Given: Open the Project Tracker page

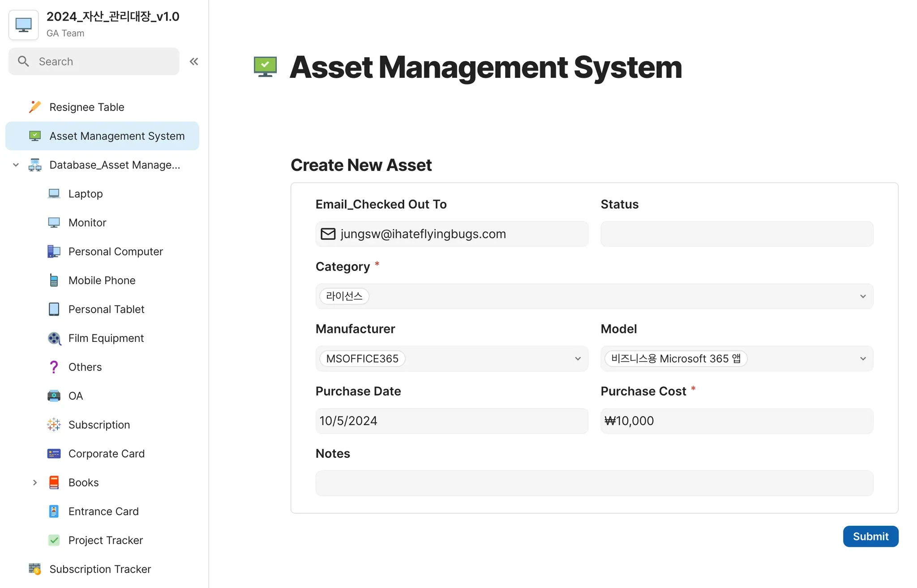Looking at the screenshot, I should coord(106,540).
